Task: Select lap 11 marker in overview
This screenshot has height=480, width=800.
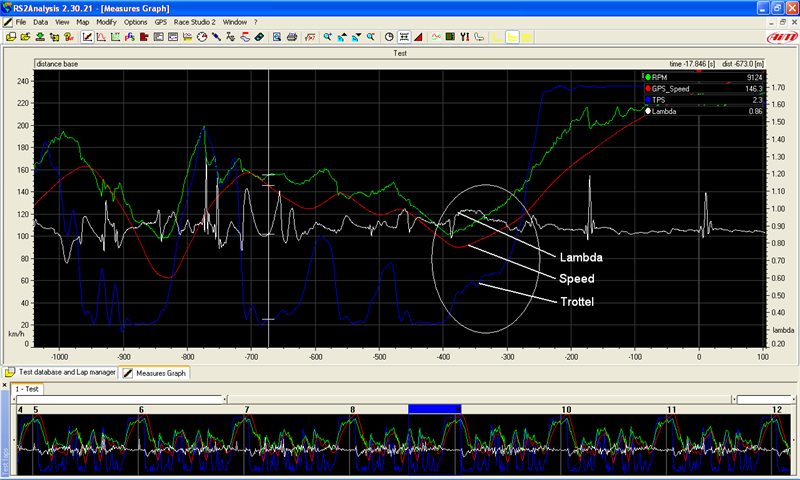Action: coord(672,410)
